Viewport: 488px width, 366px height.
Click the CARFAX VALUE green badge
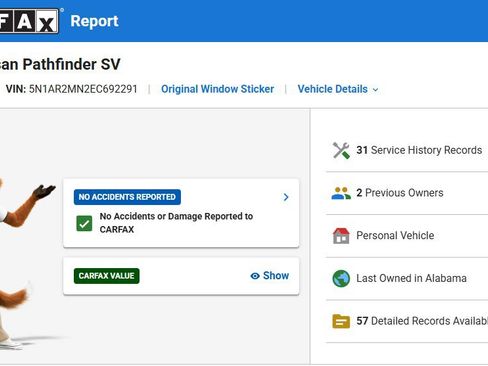[x=107, y=276]
